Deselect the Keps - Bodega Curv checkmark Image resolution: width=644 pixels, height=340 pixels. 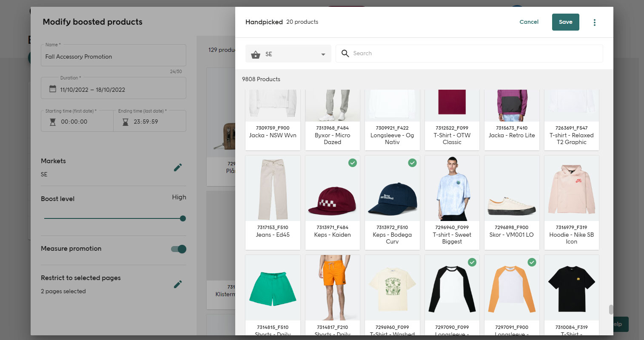click(412, 163)
